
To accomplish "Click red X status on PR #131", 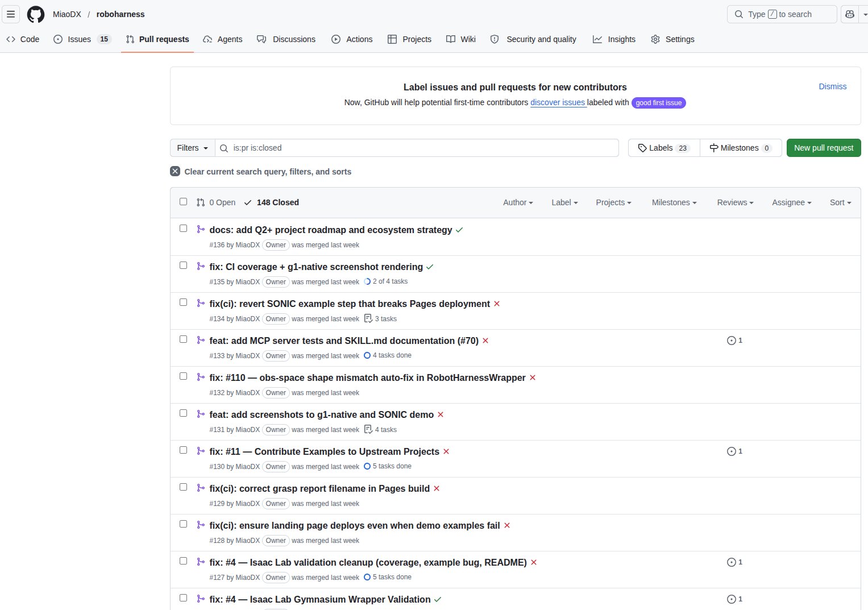I will click(x=441, y=414).
